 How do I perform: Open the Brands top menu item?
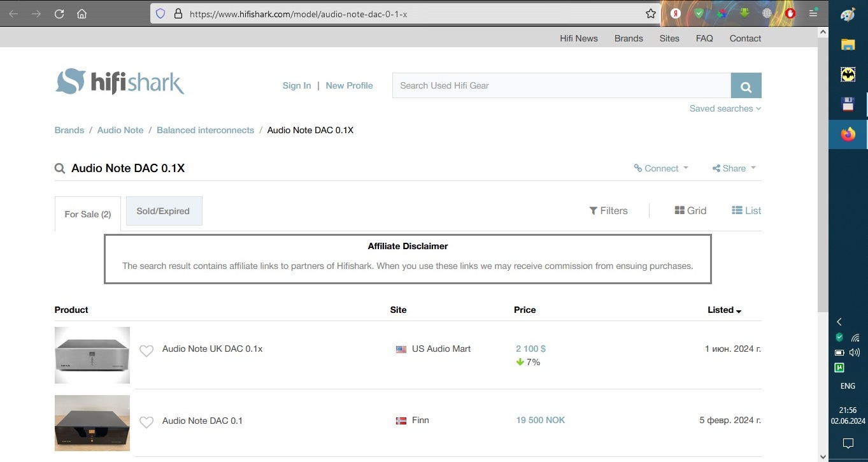click(629, 38)
